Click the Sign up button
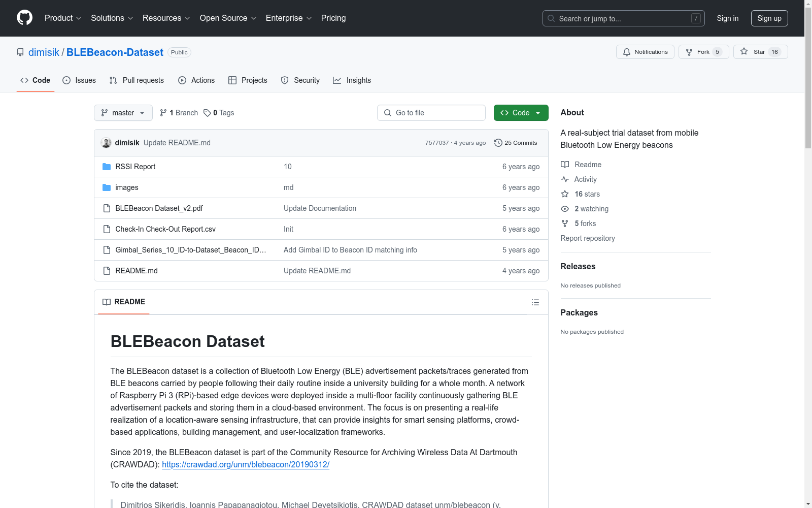 tap(769, 18)
